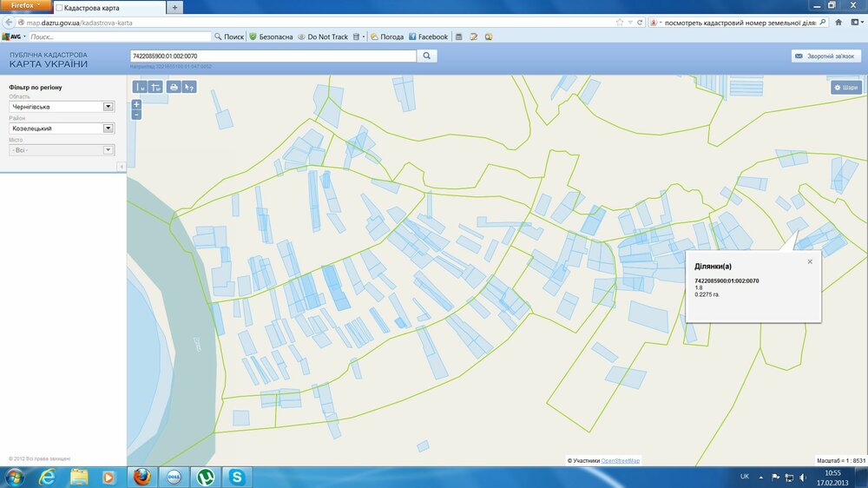Click the print map icon

(174, 87)
